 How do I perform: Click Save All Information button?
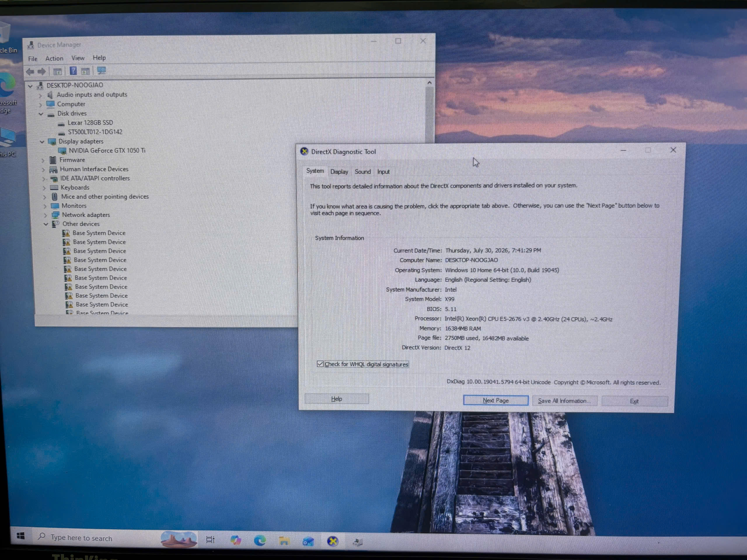tap(564, 401)
